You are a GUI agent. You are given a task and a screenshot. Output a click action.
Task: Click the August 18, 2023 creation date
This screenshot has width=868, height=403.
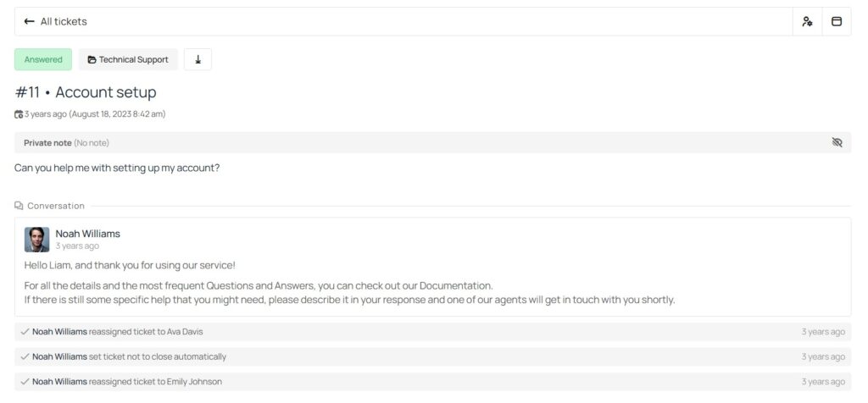(x=118, y=114)
